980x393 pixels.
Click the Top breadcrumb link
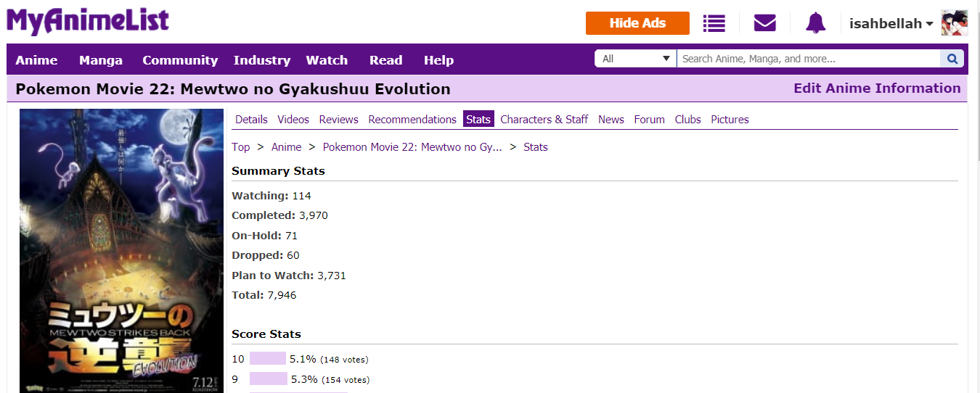click(241, 146)
